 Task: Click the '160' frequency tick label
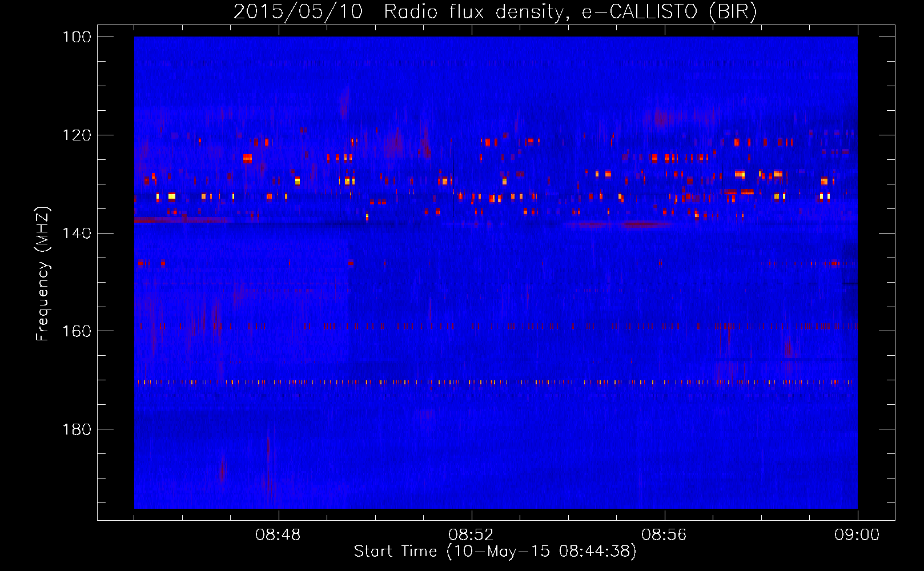77,331
